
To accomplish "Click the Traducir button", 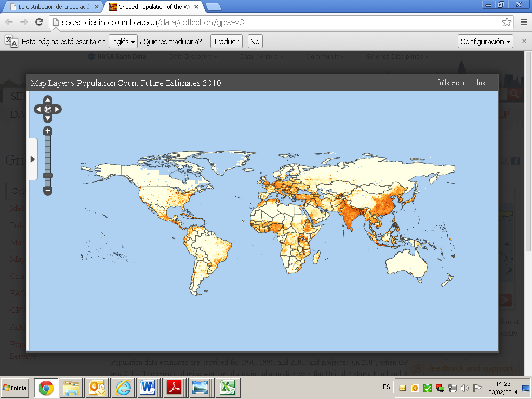I will pyautogui.click(x=226, y=42).
